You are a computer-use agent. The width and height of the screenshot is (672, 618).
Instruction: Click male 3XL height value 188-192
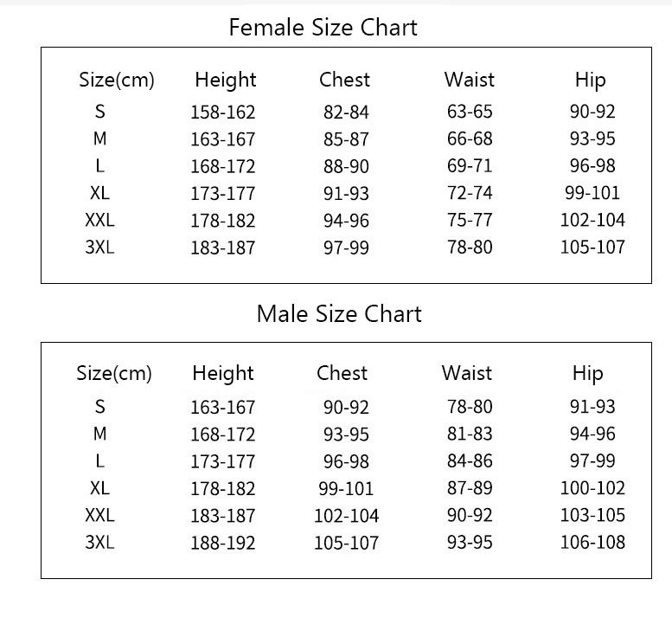pos(222,543)
